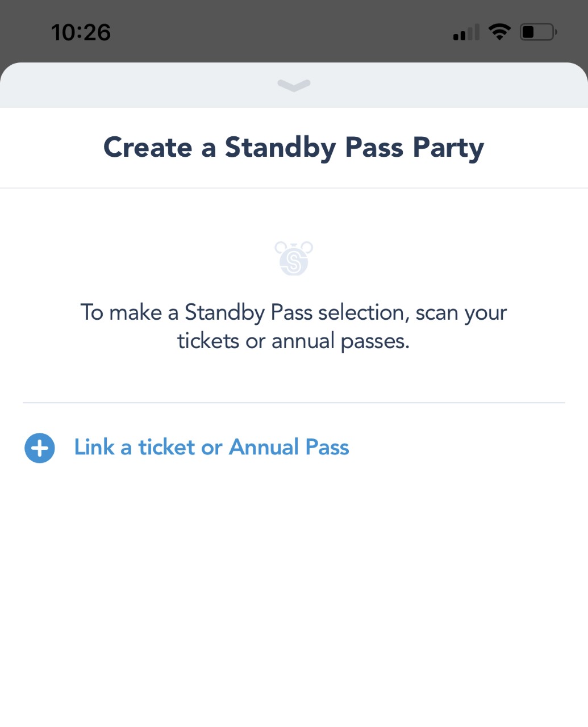
Task: Tap the Mickey stopwatch Standby Pass icon
Action: [x=294, y=258]
